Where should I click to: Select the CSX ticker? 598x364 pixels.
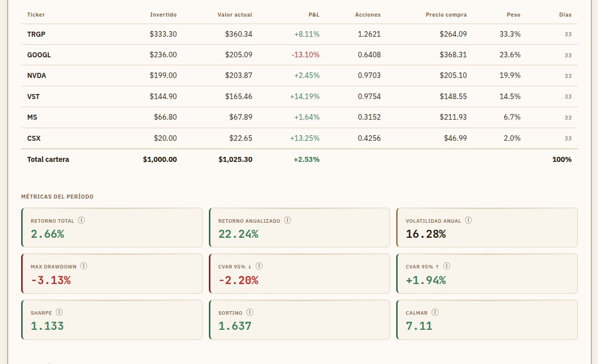[34, 138]
